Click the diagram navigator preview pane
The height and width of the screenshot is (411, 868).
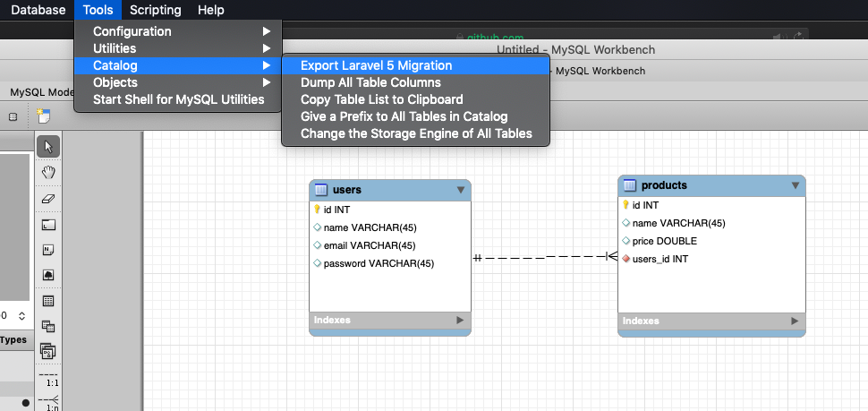pos(15,227)
